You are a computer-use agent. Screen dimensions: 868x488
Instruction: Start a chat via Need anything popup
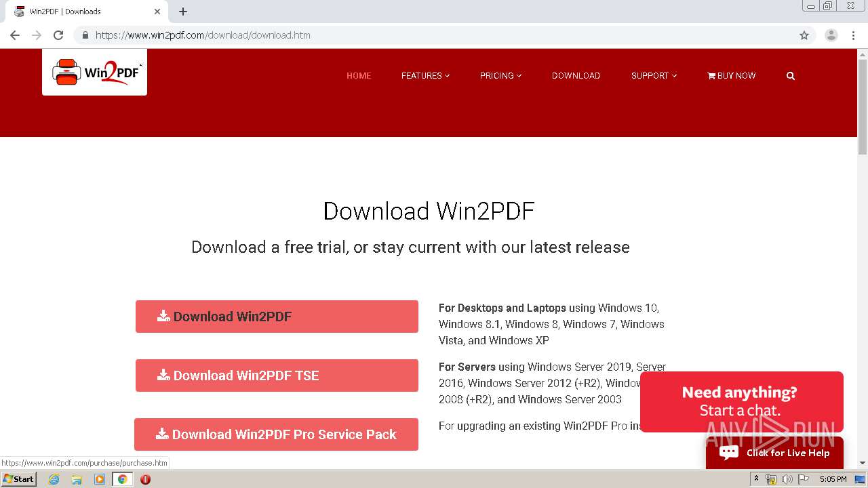(x=742, y=401)
